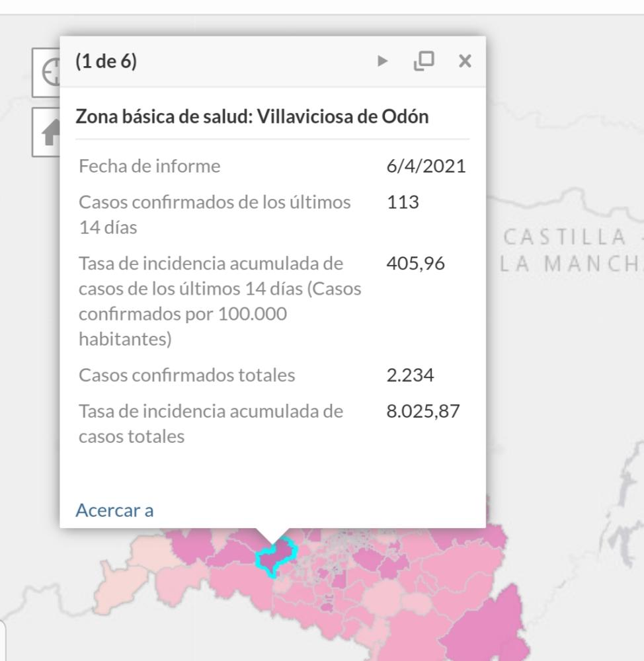Image resolution: width=644 pixels, height=661 pixels.
Task: Click the Castilla-La Mancha region label
Action: pyautogui.click(x=570, y=249)
